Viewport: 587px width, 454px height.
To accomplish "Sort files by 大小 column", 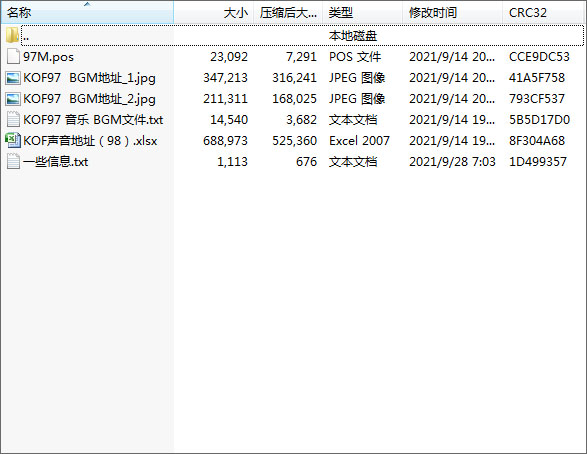I will [x=214, y=13].
